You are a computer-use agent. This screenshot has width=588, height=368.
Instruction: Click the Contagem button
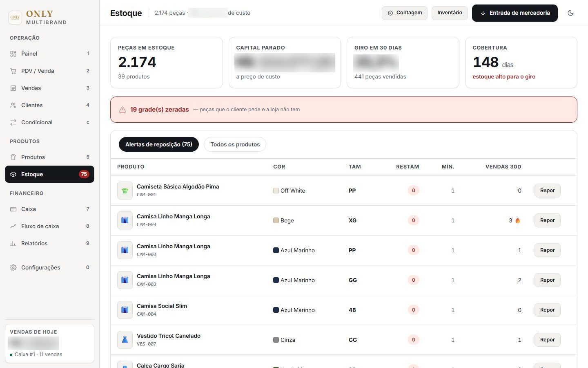[x=405, y=13]
